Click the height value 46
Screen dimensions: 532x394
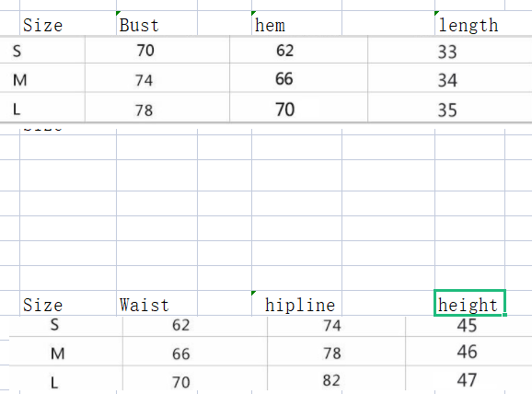[x=467, y=352]
